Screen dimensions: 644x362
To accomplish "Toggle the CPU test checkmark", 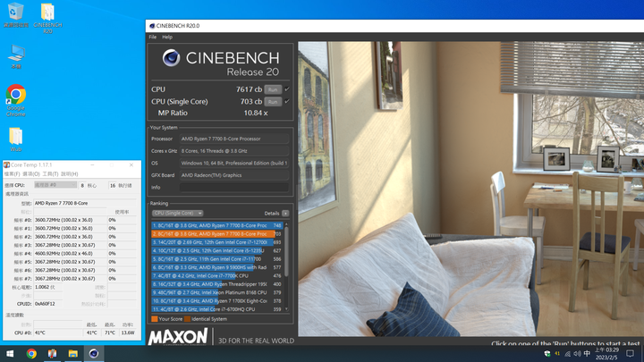I will [x=287, y=89].
